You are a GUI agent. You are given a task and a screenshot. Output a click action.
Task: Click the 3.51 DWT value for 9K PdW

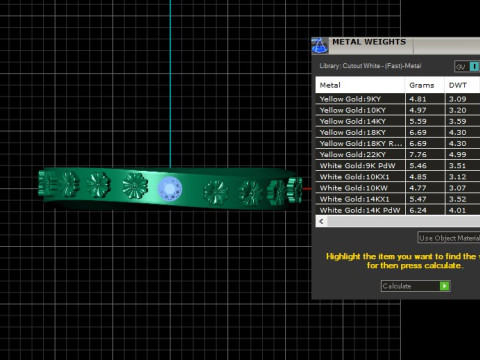coord(457,166)
